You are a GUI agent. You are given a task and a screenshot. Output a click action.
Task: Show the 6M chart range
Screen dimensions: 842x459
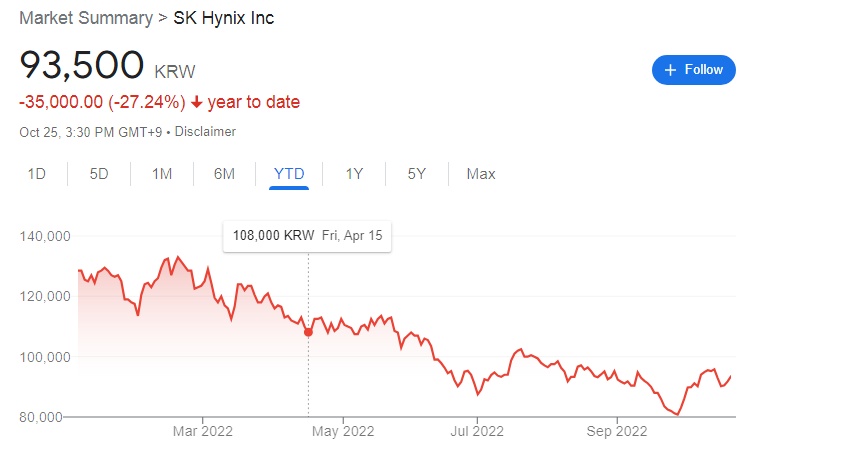[224, 174]
